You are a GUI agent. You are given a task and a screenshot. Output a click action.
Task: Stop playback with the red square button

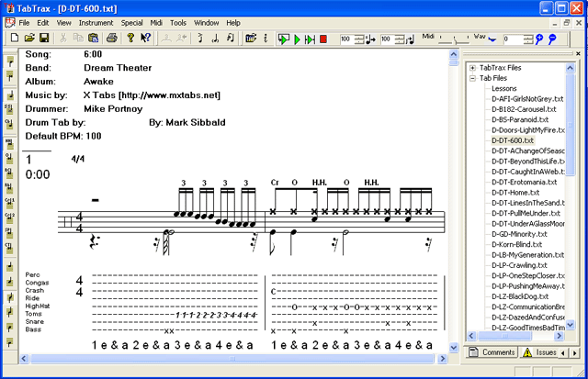coord(323,39)
